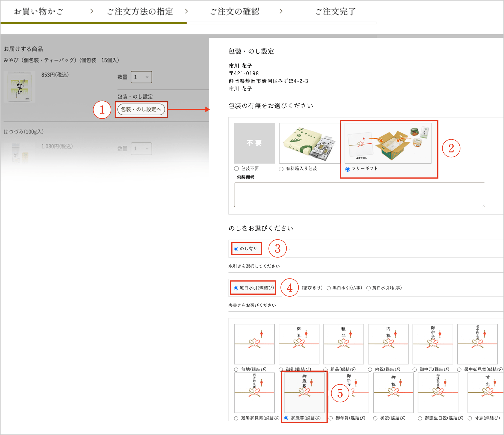
Task: Open the quantity dropdown for はつづみ
Action: click(x=141, y=149)
